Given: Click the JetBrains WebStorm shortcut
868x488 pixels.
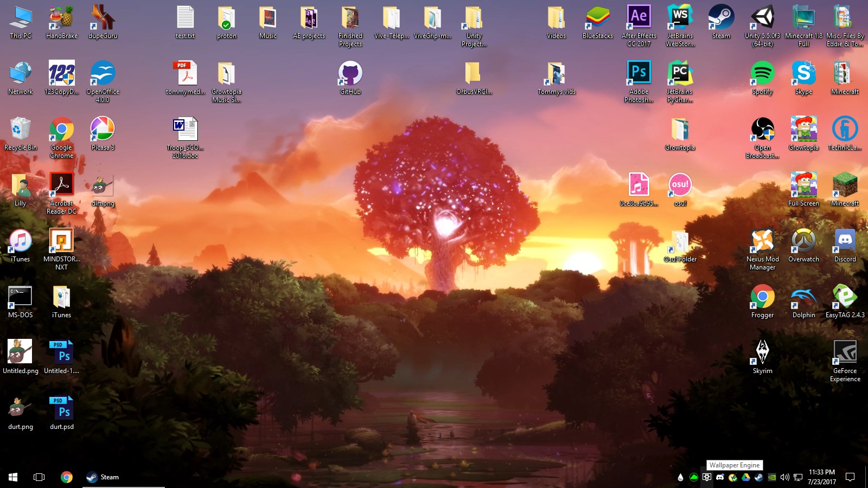Looking at the screenshot, I should pyautogui.click(x=680, y=26).
